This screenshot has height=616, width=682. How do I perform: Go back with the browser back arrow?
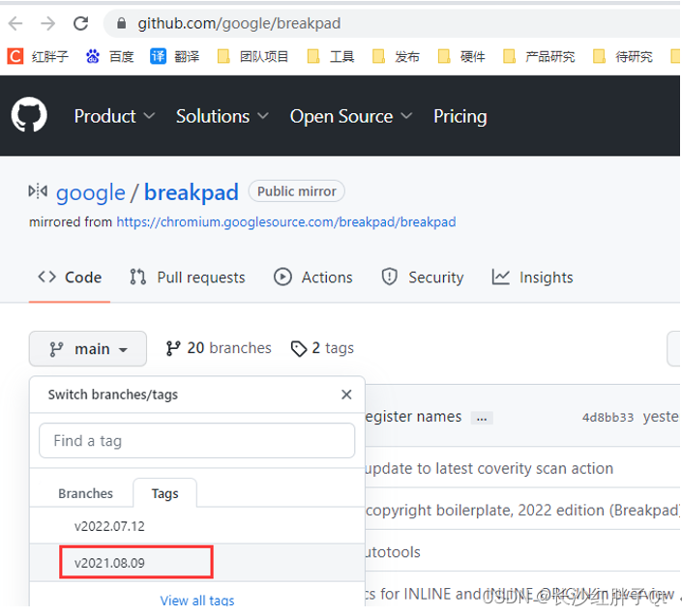click(15, 23)
